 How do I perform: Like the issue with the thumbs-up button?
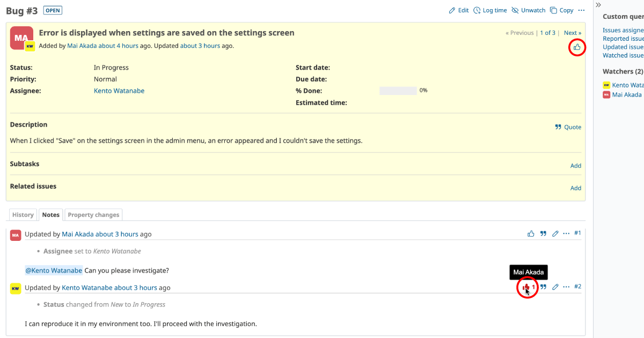tap(577, 47)
